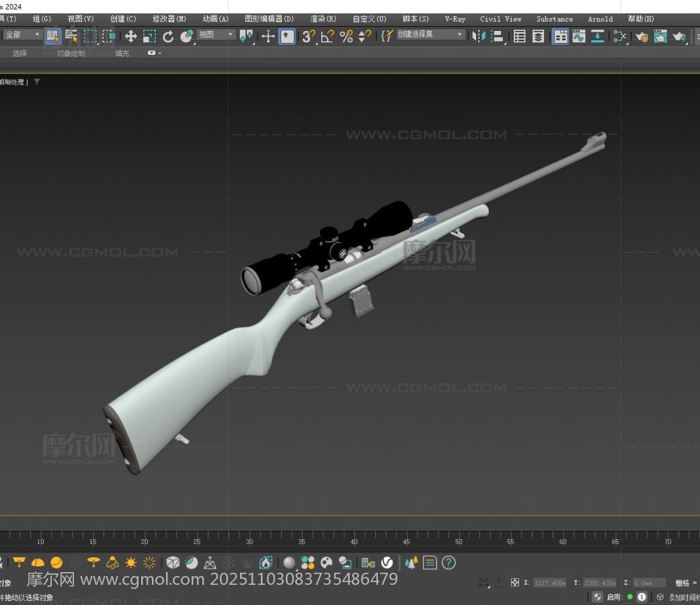Image resolution: width=700 pixels, height=605 pixels.
Task: Click the V-Ray sun light icon
Action: 130,563
